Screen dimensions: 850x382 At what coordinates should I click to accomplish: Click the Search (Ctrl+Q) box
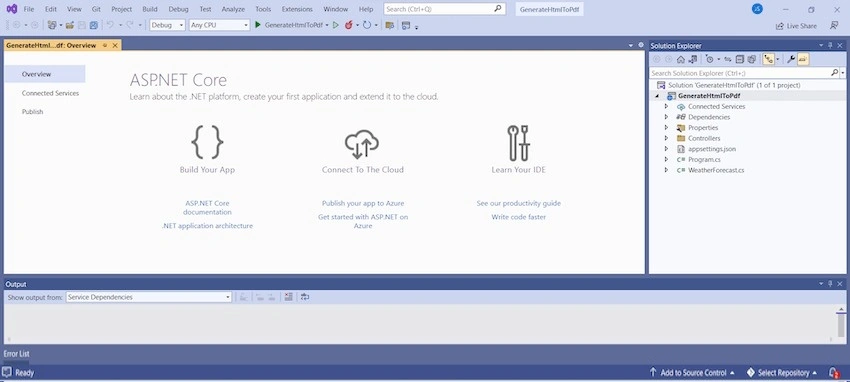click(445, 9)
